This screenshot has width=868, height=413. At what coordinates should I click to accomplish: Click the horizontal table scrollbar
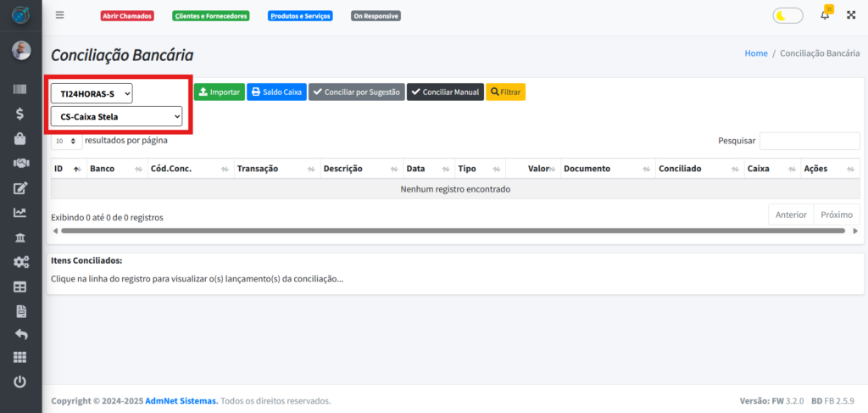click(453, 231)
